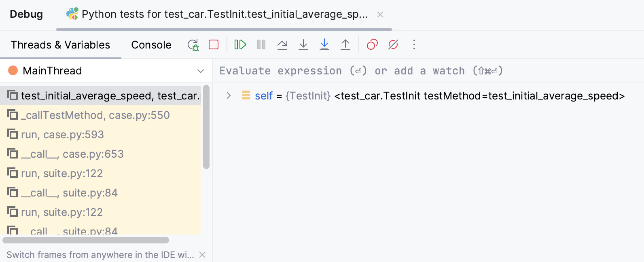Open the more debug actions menu
The image size is (644, 262).
pos(414,45)
